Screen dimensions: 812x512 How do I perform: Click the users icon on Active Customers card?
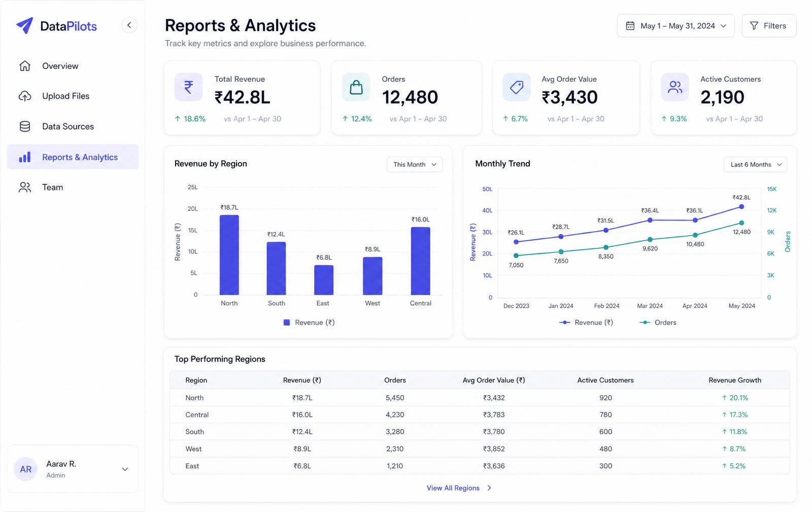675,87
